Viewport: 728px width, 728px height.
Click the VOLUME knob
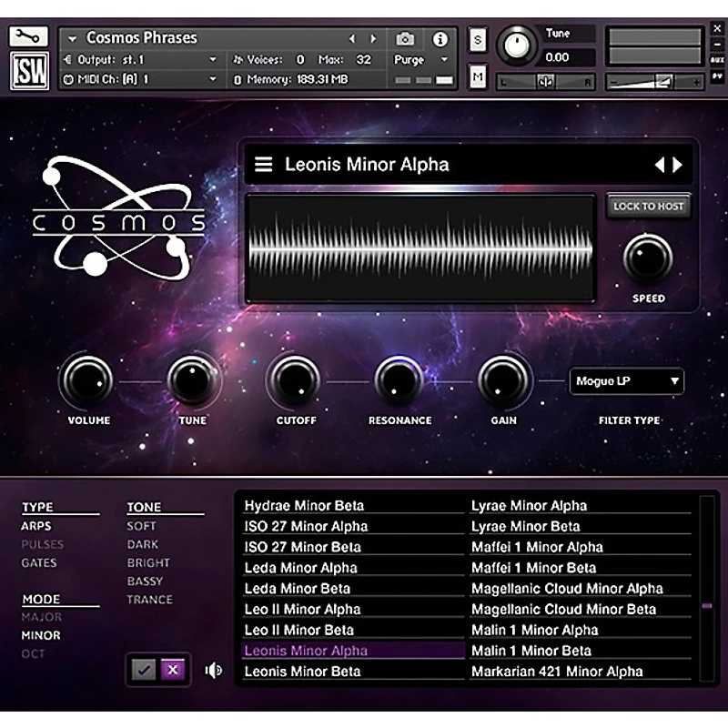click(88, 380)
